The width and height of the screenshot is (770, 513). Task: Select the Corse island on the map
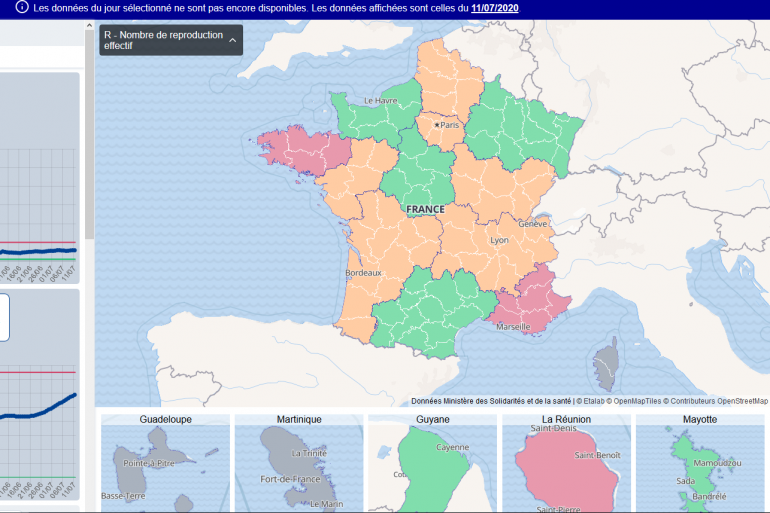pyautogui.click(x=606, y=364)
